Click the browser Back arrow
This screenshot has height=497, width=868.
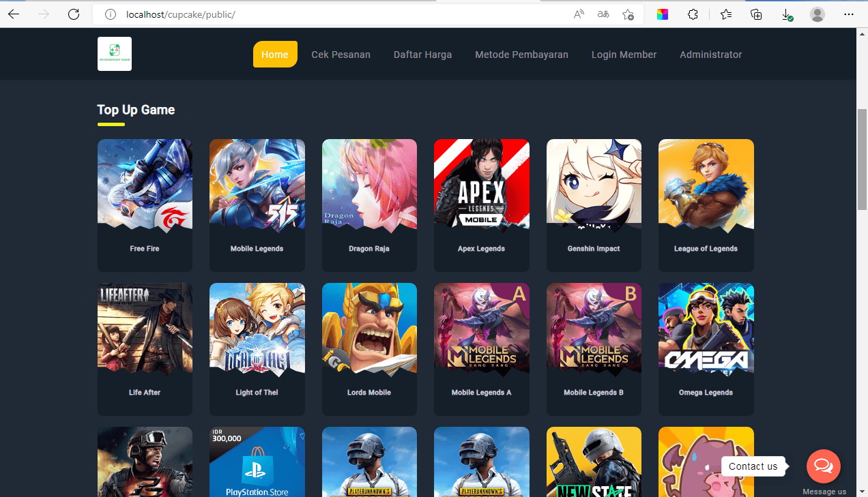click(14, 14)
